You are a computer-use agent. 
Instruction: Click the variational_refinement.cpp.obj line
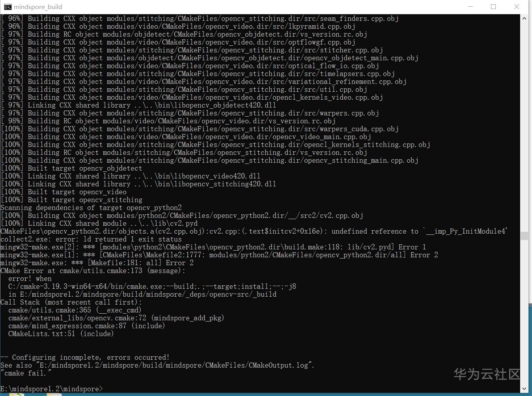pos(203,82)
